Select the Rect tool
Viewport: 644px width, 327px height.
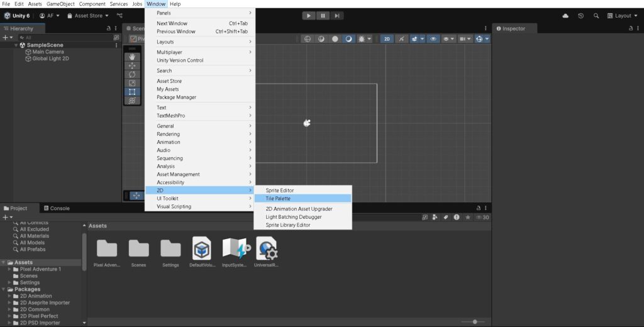pyautogui.click(x=132, y=92)
